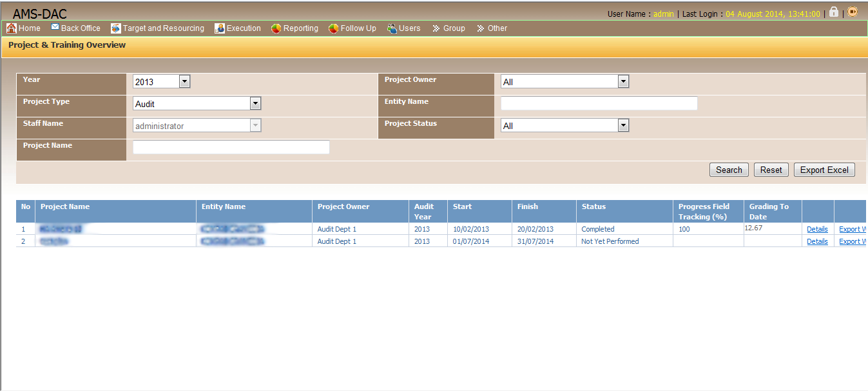Open Details link for project row 1

pos(817,229)
